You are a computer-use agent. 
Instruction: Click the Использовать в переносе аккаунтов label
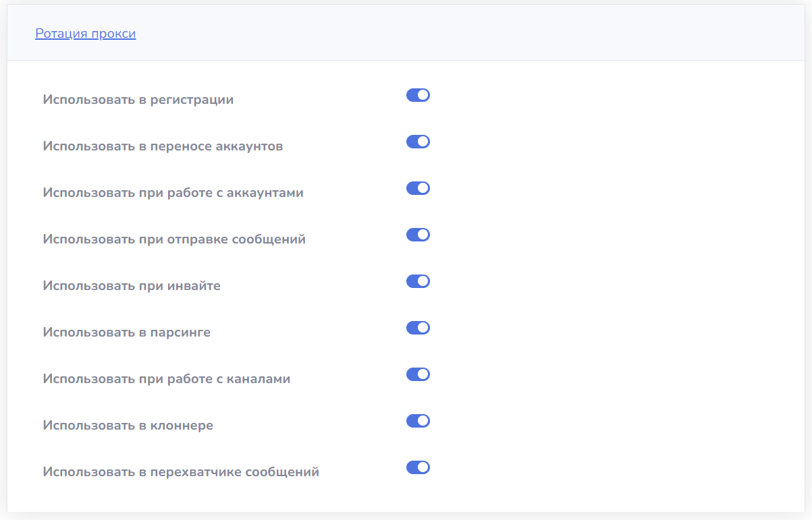[163, 146]
